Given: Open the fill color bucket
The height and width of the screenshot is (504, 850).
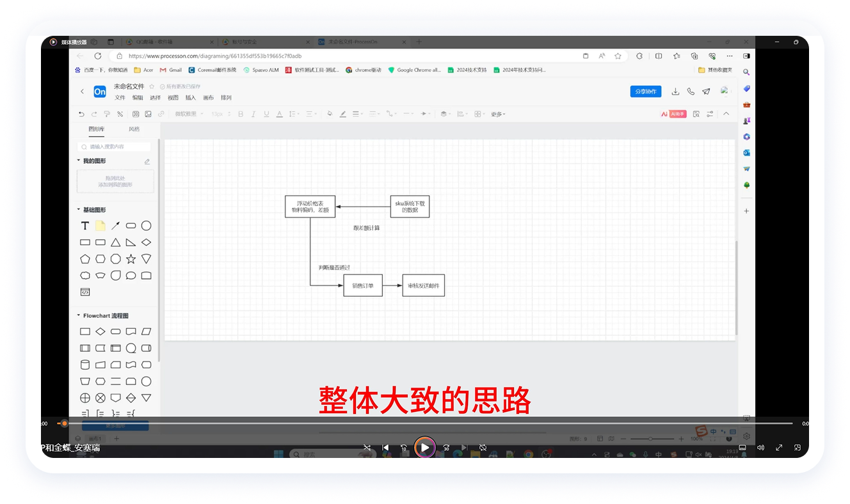Looking at the screenshot, I should 330,114.
